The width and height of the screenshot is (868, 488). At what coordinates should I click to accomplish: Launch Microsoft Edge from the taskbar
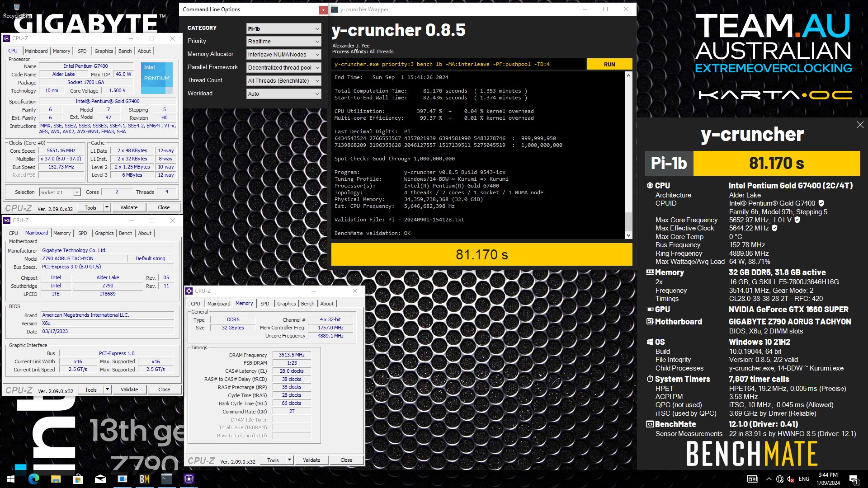[34, 479]
